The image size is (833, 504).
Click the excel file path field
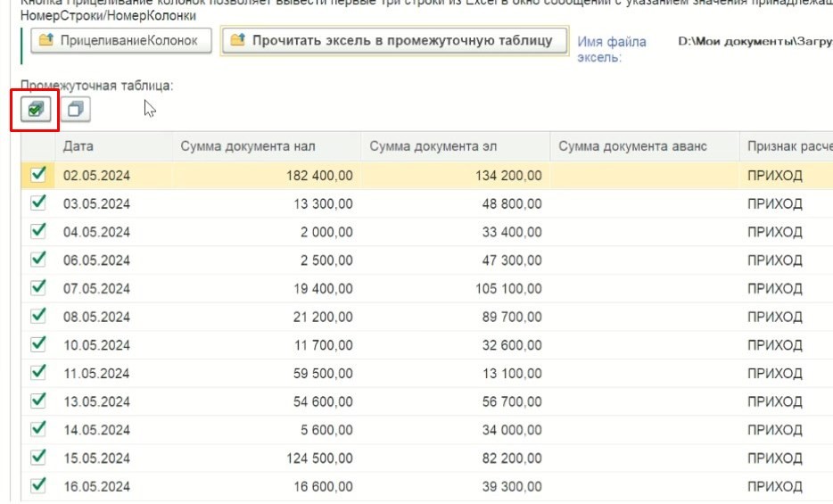click(x=754, y=42)
